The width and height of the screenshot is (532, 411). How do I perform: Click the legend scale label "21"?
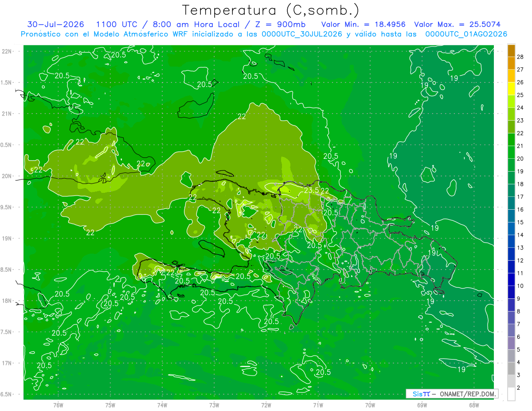point(520,146)
